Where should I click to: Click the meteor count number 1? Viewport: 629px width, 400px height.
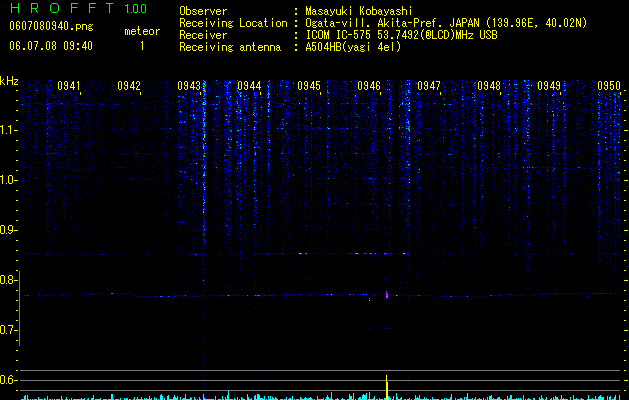142,46
